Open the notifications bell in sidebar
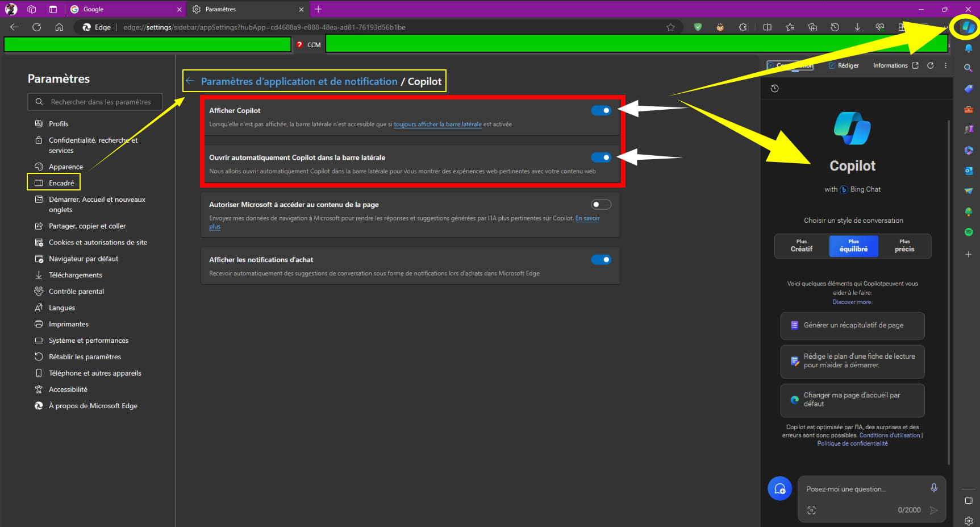Viewport: 980px width, 527px height. [x=969, y=48]
